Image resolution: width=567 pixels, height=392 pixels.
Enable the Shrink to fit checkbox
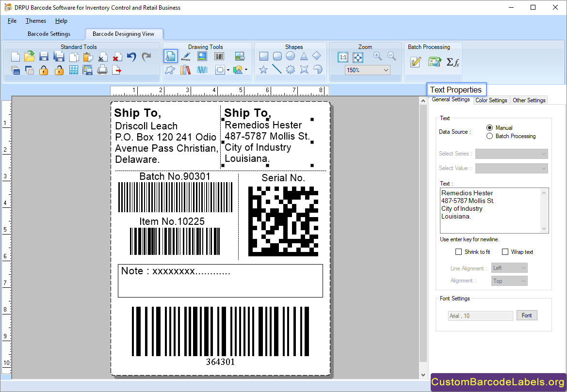[x=458, y=252]
